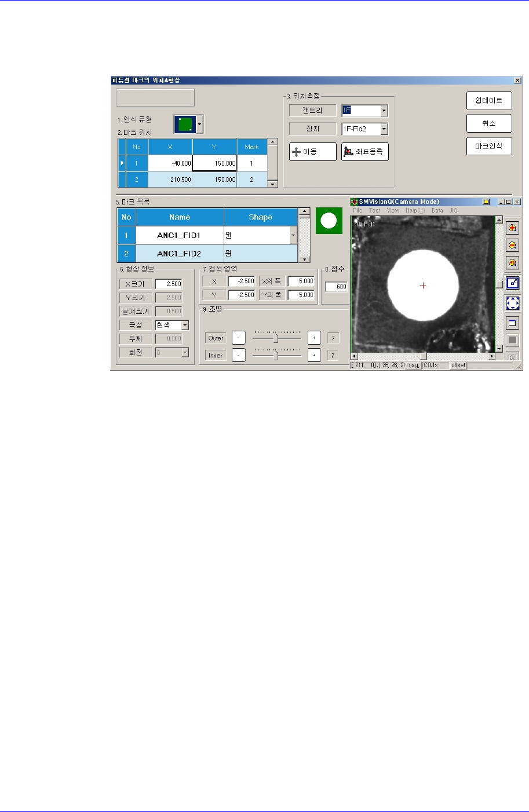The width and height of the screenshot is (529, 812).
Task: Open the View menu in SMVisionQ
Action: click(x=393, y=211)
